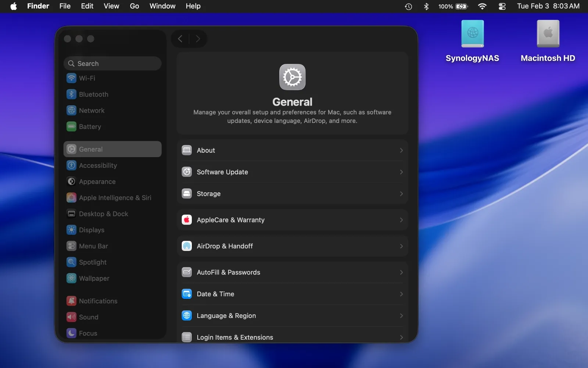
Task: Open Bluetooth settings from the sidebar
Action: pos(71,94)
